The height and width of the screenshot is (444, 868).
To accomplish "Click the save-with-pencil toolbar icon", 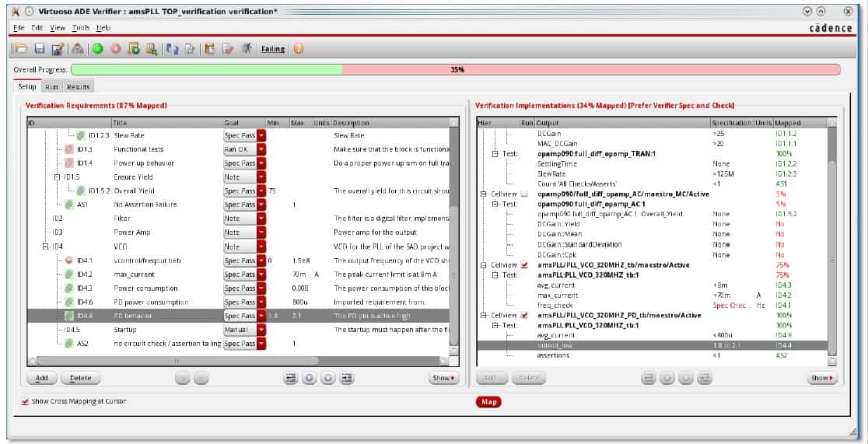I will pos(58,49).
